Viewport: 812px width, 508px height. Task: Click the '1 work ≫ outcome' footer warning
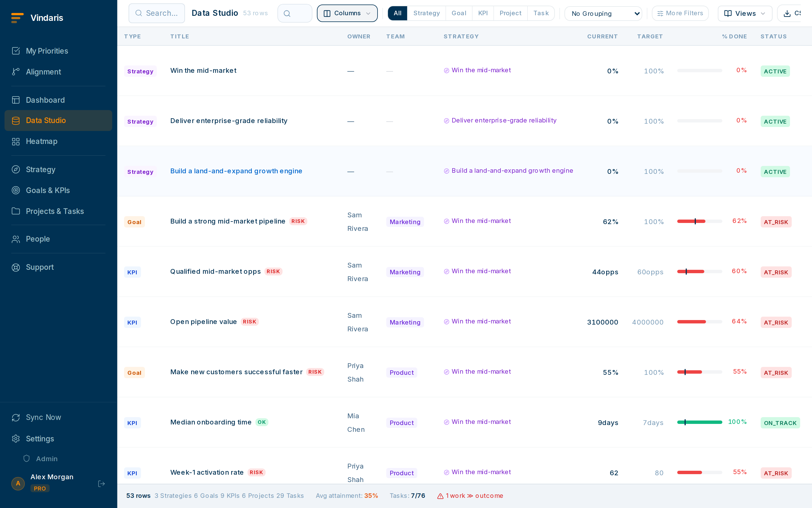click(470, 496)
